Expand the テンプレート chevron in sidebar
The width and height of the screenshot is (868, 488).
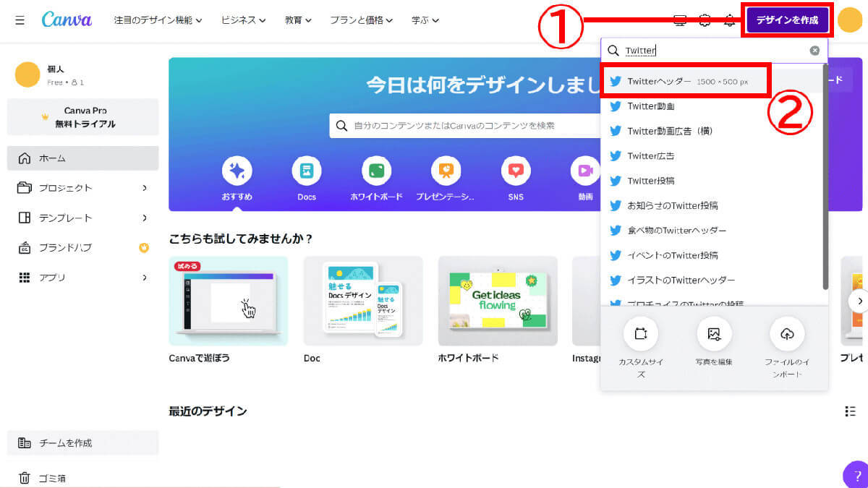point(145,218)
